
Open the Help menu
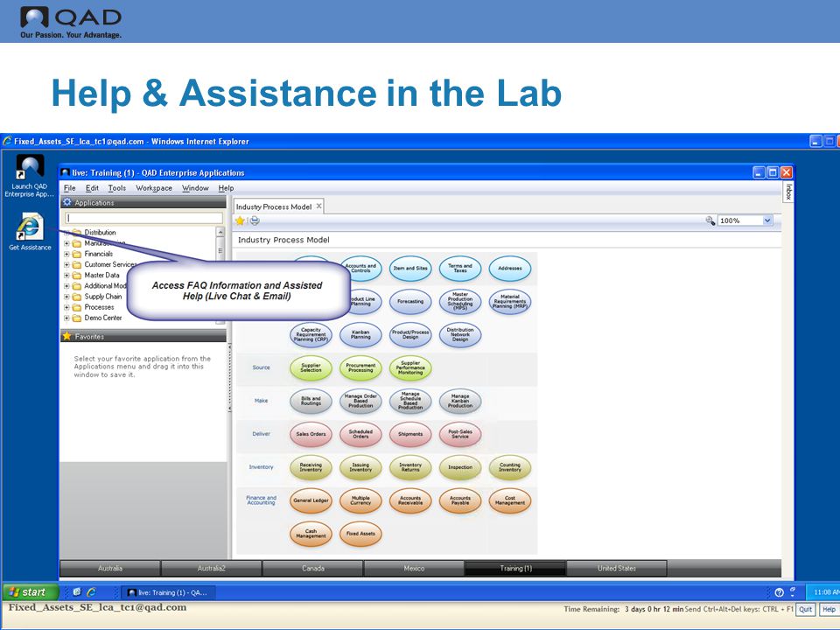(x=226, y=188)
